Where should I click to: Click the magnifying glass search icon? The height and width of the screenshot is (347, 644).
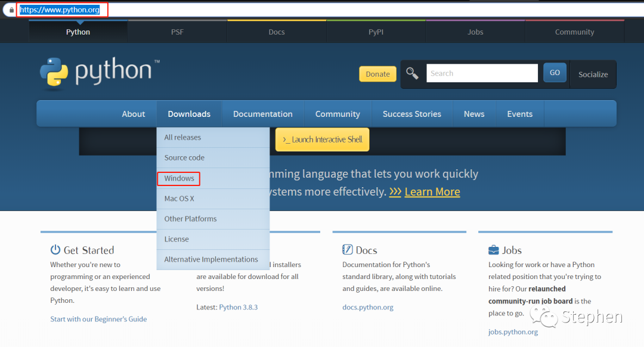(412, 73)
